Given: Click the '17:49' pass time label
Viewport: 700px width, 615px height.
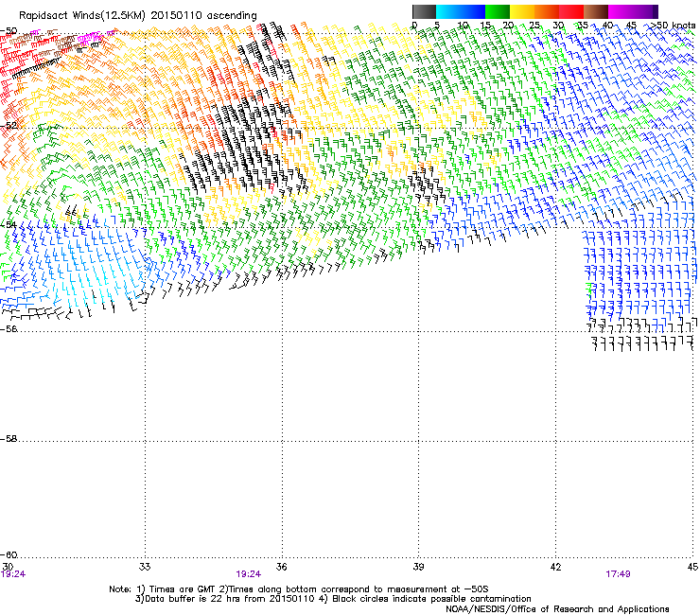Looking at the screenshot, I should click(618, 574).
